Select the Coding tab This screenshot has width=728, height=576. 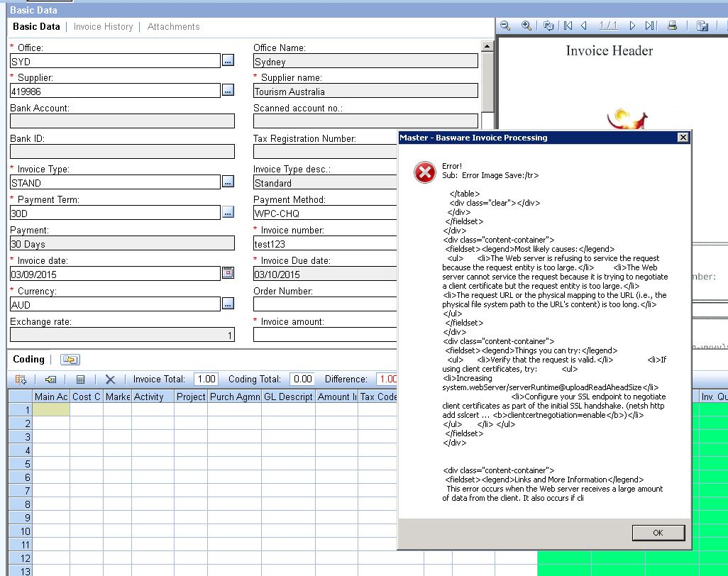point(29,359)
